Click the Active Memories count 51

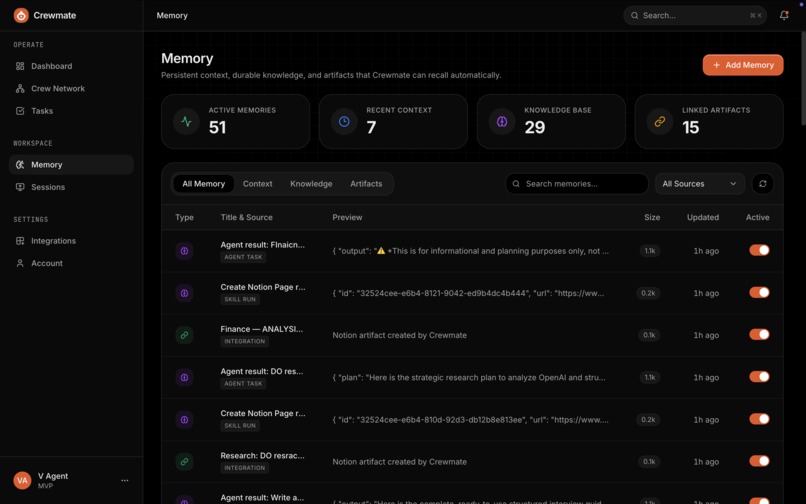coord(217,128)
